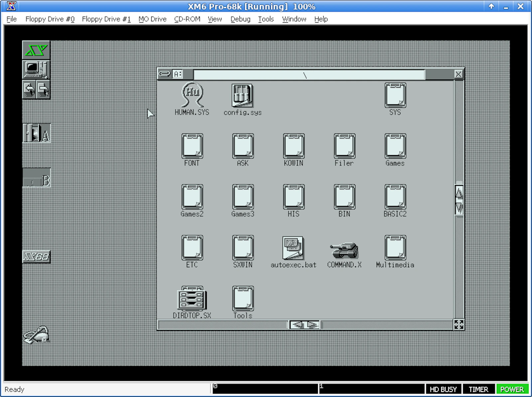Open the Games folder
Viewport: 532px width, 397px height.
pos(395,146)
